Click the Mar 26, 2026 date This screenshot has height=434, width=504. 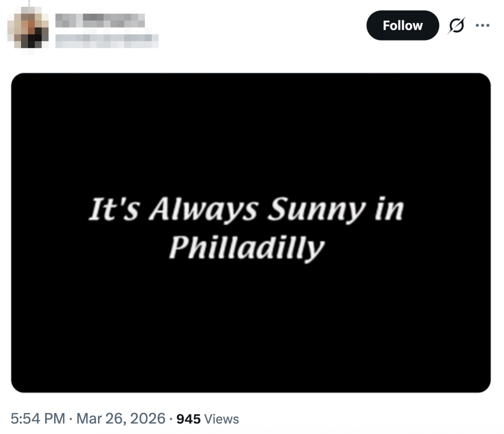(x=121, y=418)
